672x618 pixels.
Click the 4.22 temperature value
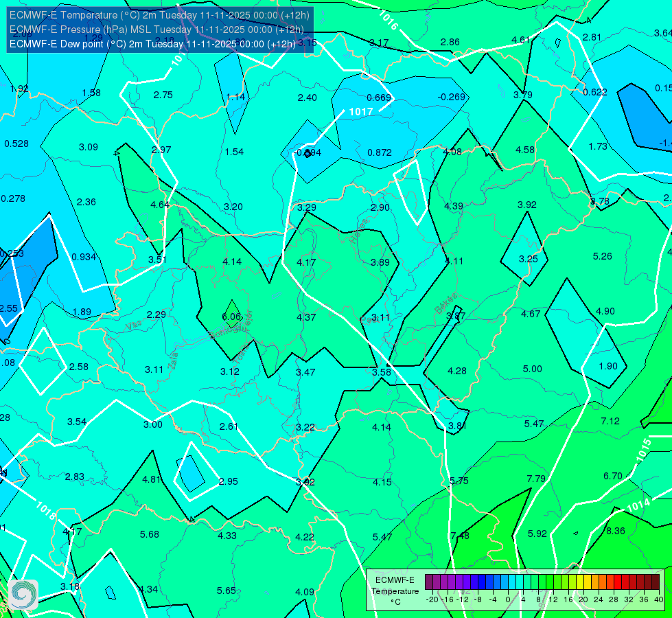pyautogui.click(x=304, y=537)
